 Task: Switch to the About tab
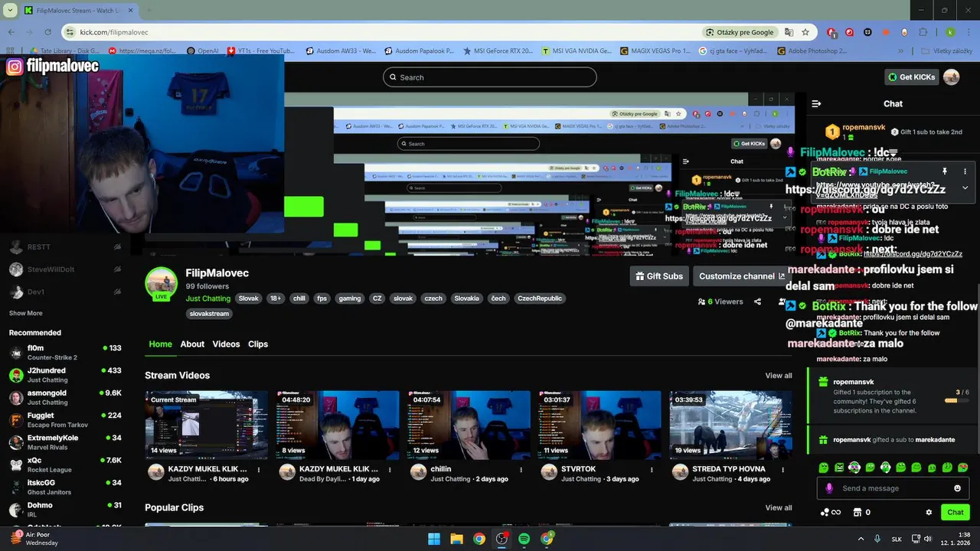tap(192, 344)
